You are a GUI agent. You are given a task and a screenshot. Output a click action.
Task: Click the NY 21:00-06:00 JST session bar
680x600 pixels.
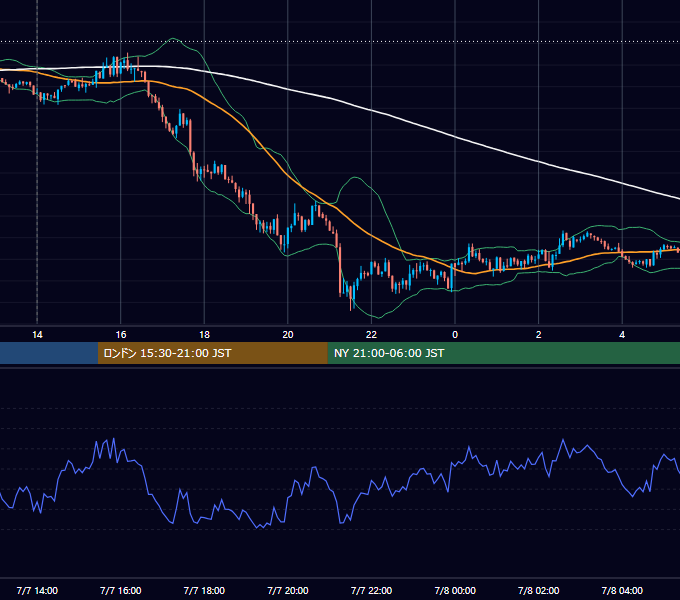point(503,353)
